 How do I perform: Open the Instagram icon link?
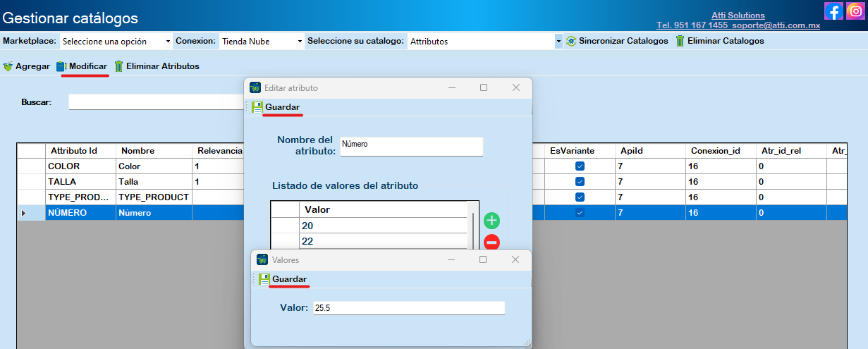point(855,11)
